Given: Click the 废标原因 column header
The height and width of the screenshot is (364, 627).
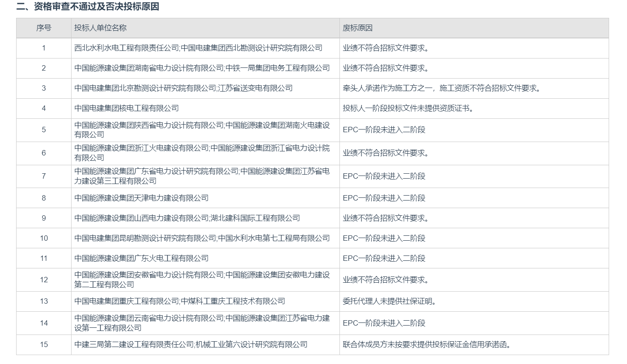Looking at the screenshot, I should coord(357,28).
